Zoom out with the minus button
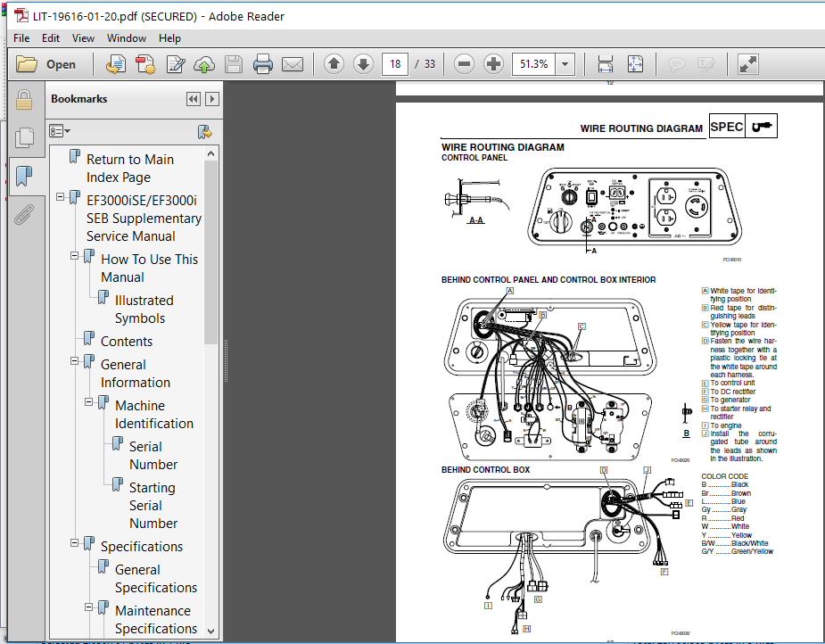This screenshot has height=644, width=825. tap(464, 64)
